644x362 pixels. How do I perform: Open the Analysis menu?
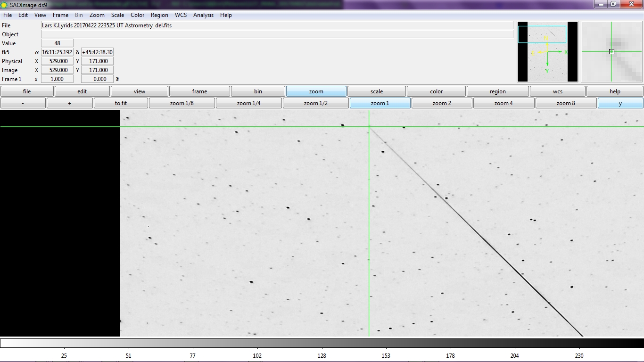click(x=203, y=15)
